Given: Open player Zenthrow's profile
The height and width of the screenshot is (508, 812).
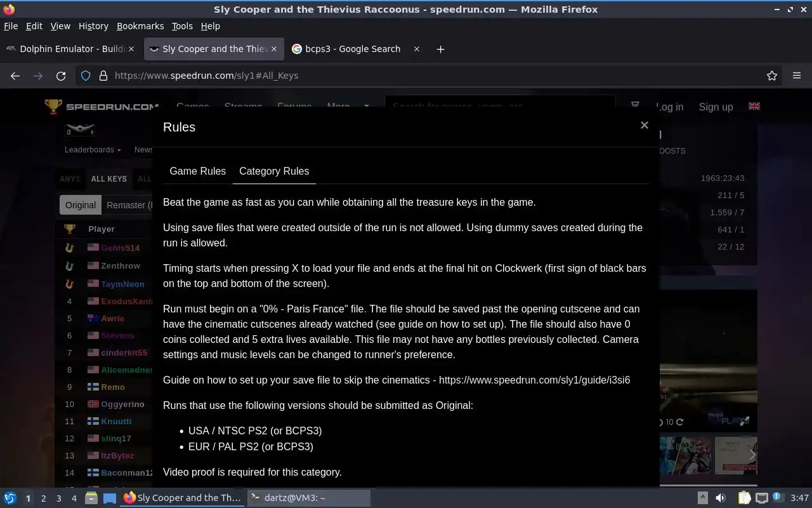Looking at the screenshot, I should [x=121, y=265].
